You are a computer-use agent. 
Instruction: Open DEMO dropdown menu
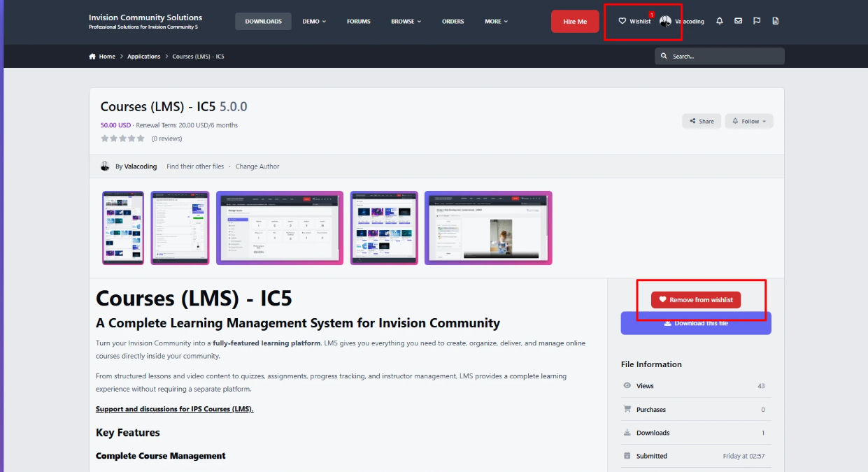[315, 21]
